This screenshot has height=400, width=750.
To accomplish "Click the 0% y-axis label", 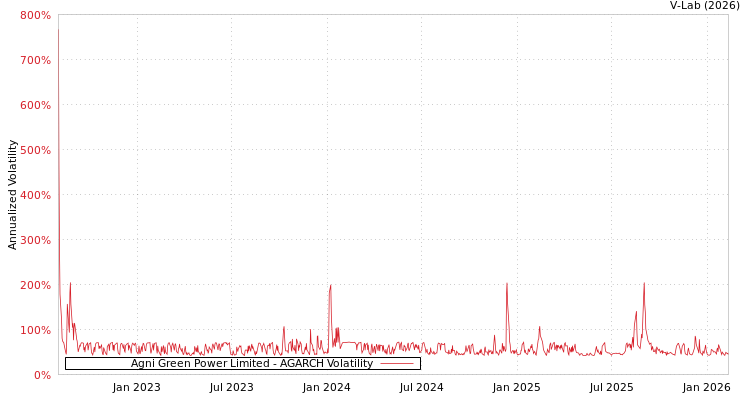I will coord(42,375).
